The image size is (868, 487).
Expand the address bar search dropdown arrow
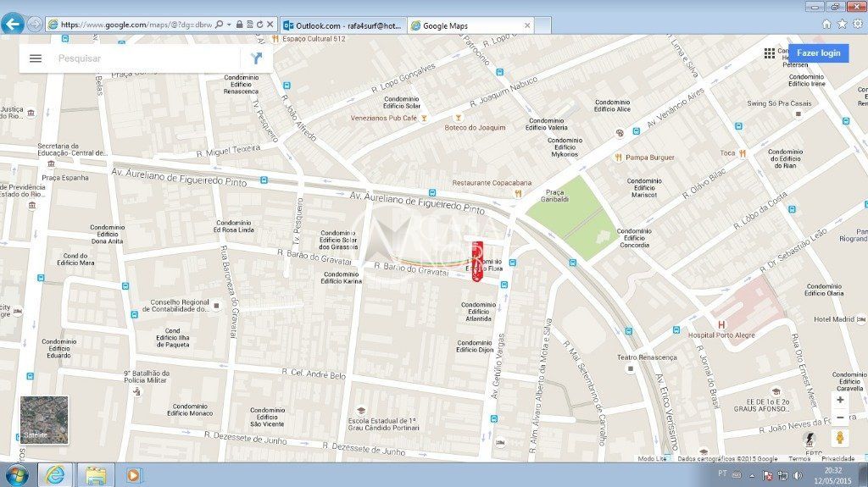click(230, 25)
